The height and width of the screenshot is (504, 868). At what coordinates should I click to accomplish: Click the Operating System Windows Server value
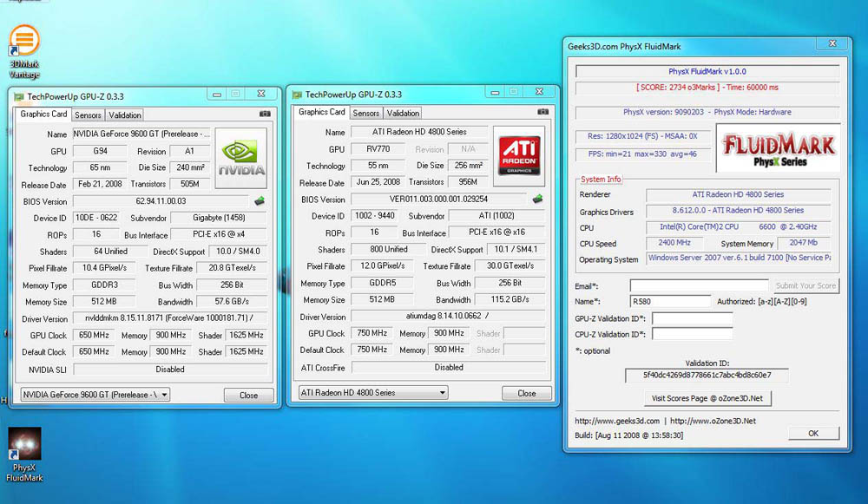point(739,258)
